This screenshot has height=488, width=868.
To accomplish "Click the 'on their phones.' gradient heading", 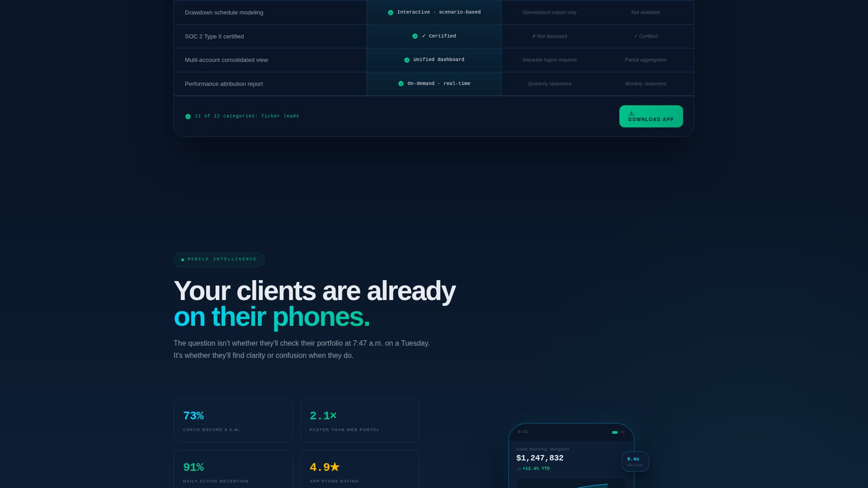I will click(x=272, y=317).
